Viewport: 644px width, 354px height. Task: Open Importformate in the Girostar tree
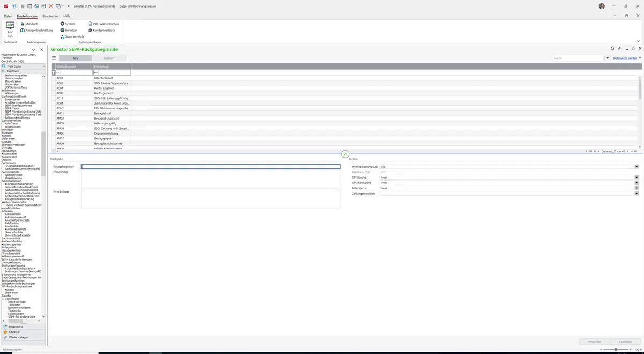(x=17, y=301)
